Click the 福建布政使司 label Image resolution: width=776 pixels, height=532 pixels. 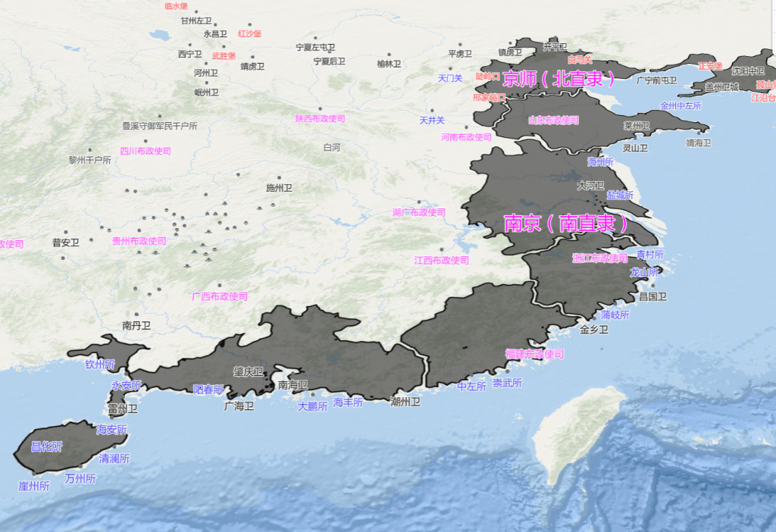point(534,354)
